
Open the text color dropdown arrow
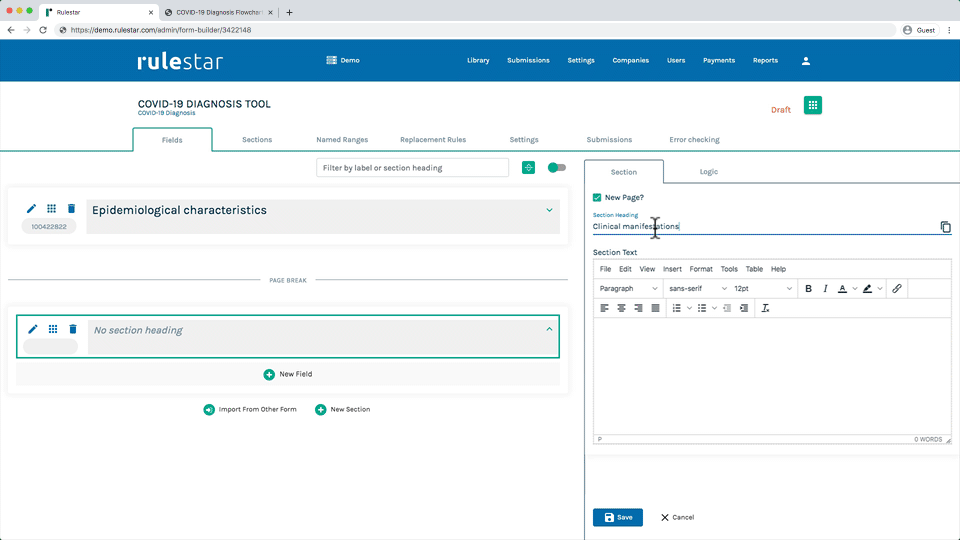(x=855, y=288)
